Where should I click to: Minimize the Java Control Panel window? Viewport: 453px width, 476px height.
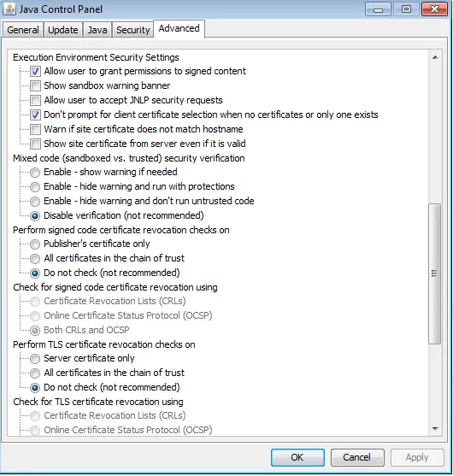point(378,9)
